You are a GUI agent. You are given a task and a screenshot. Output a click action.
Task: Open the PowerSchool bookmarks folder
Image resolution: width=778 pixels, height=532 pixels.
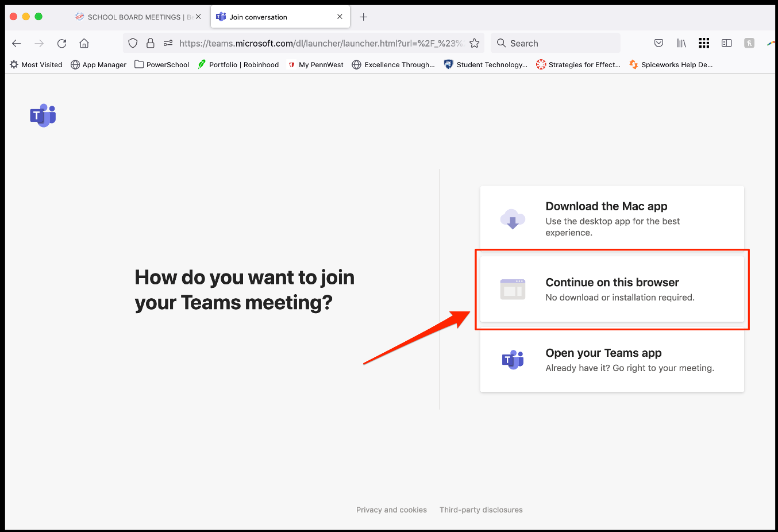pyautogui.click(x=161, y=64)
